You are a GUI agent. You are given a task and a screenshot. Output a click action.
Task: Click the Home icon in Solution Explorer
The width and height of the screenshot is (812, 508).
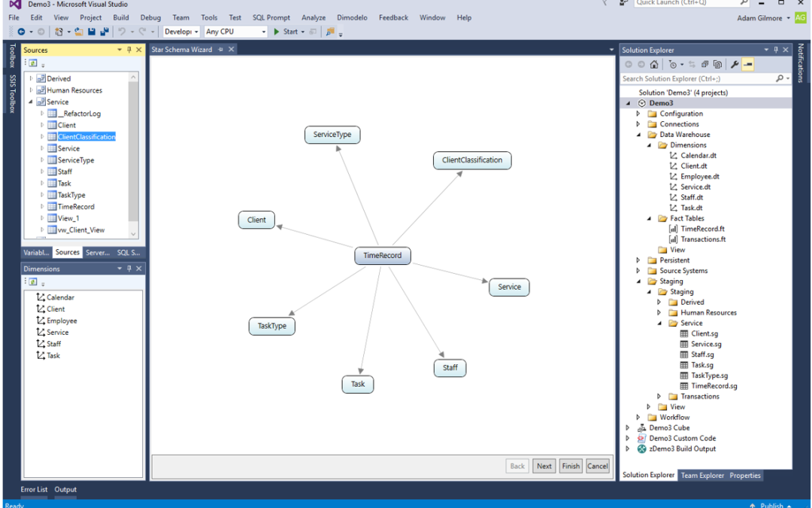[654, 65]
